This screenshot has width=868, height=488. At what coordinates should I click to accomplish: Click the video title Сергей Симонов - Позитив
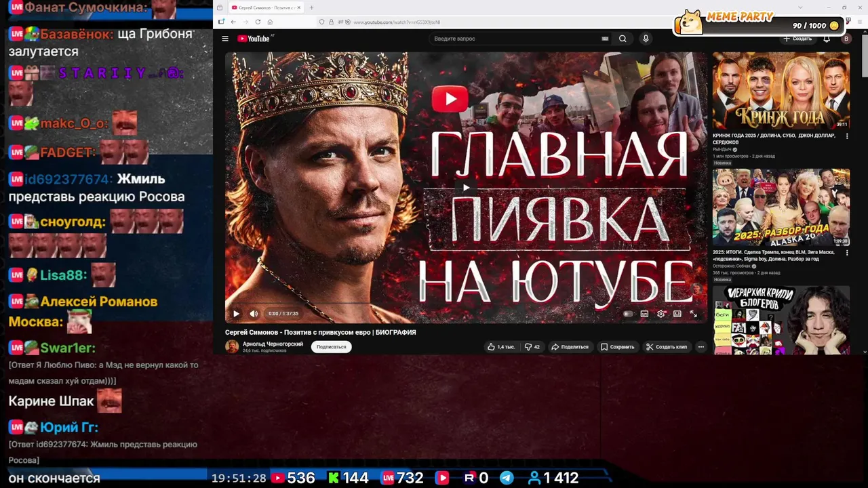tap(320, 332)
